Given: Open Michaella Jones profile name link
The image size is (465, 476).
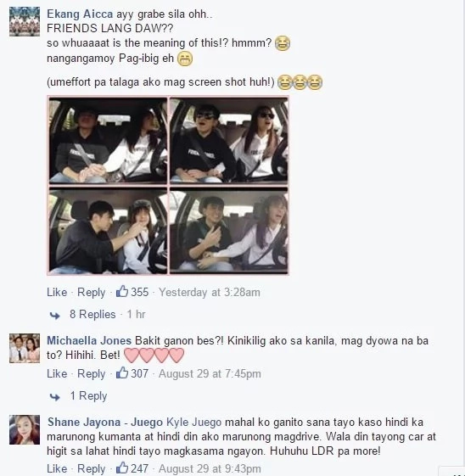Looking at the screenshot, I should (x=89, y=340).
